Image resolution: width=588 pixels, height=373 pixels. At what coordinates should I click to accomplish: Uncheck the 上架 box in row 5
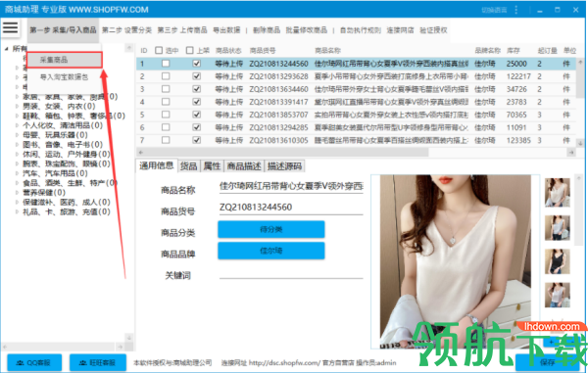coord(197,115)
